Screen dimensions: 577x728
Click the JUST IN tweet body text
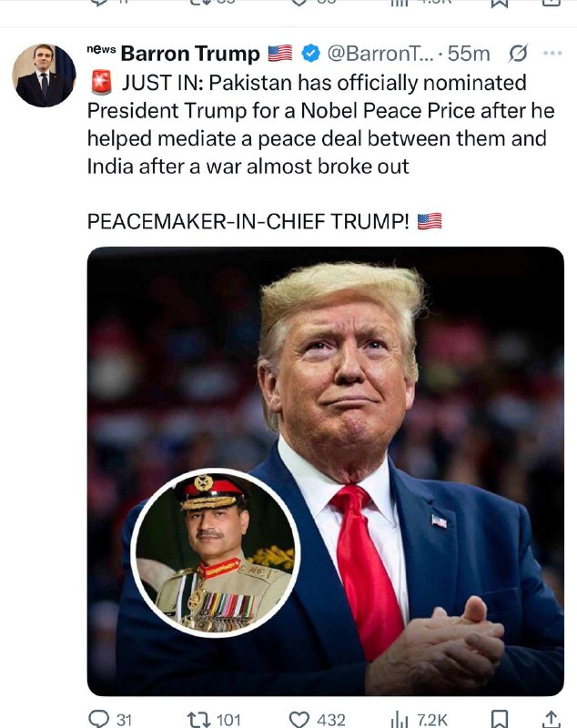320,125
